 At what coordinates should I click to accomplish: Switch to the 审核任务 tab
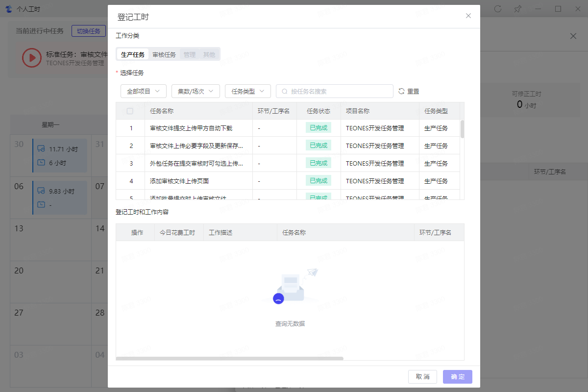[x=164, y=54]
